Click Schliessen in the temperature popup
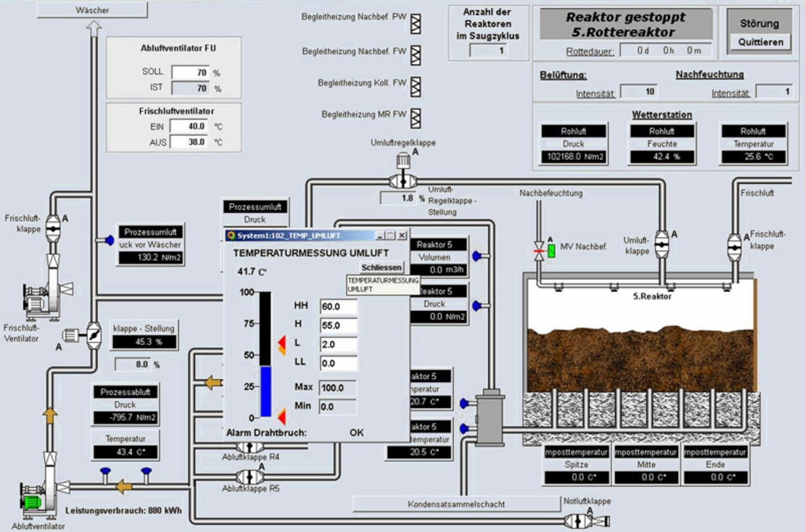805x532 pixels. click(381, 267)
